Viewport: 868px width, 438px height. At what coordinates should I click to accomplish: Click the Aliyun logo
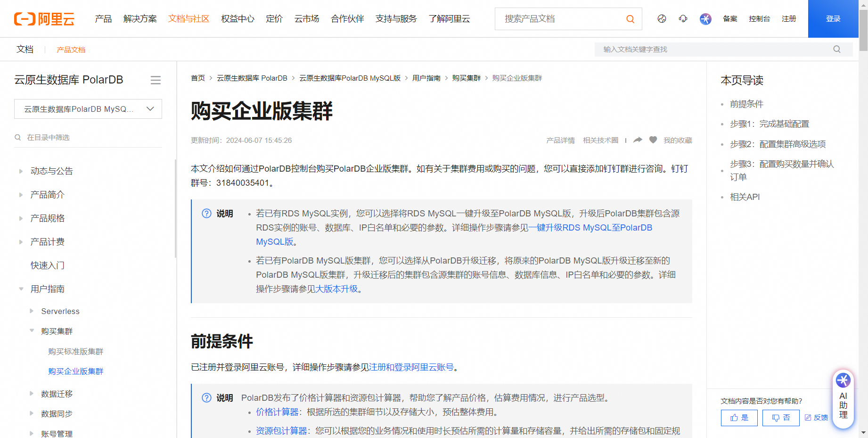pos(44,19)
